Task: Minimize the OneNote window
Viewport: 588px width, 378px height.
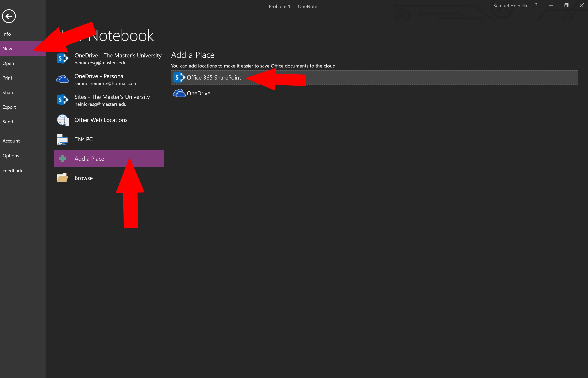Action: tap(551, 5)
